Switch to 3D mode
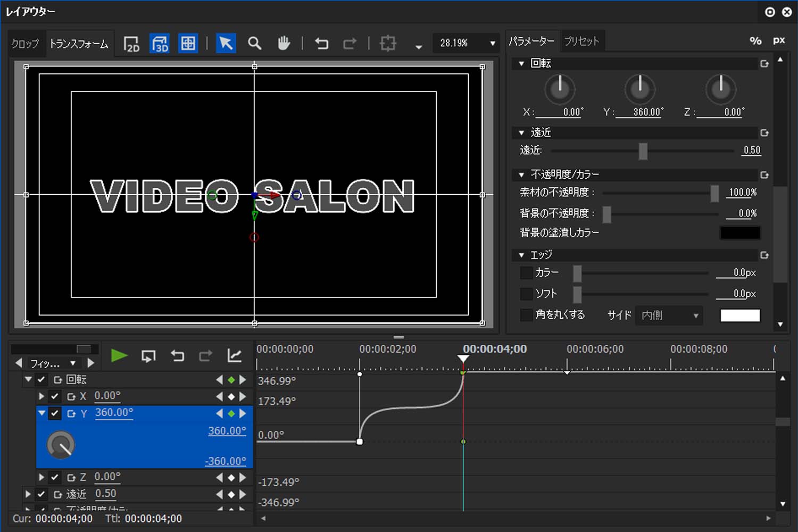Screen dimensions: 798x532 (160, 44)
